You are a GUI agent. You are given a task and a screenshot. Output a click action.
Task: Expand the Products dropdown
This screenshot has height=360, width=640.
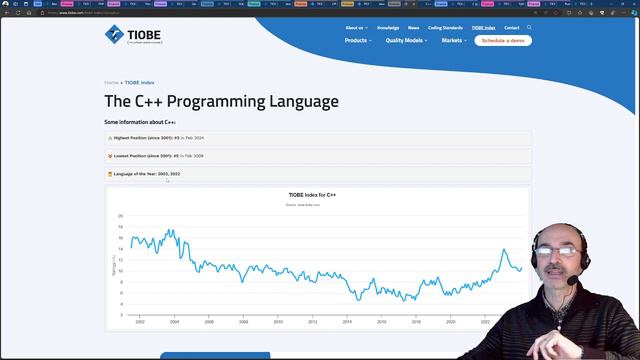(358, 40)
